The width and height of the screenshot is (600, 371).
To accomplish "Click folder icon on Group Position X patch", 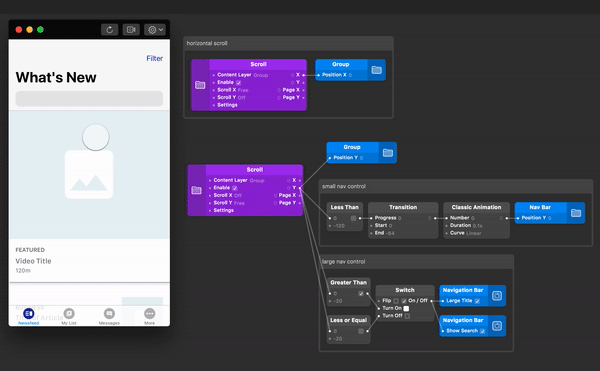I will coord(377,70).
